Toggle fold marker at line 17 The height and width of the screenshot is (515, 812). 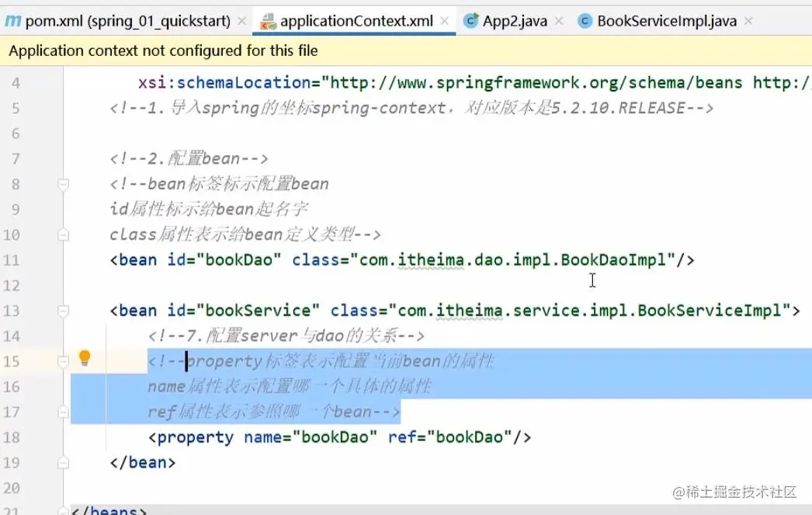pos(63,412)
